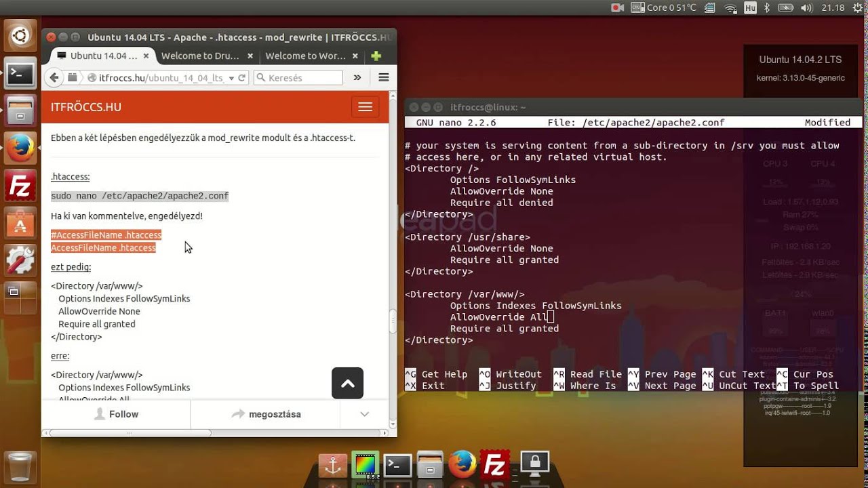The height and width of the screenshot is (488, 868).
Task: Click the ^X Exit shortcut in nano
Action: [x=425, y=386]
